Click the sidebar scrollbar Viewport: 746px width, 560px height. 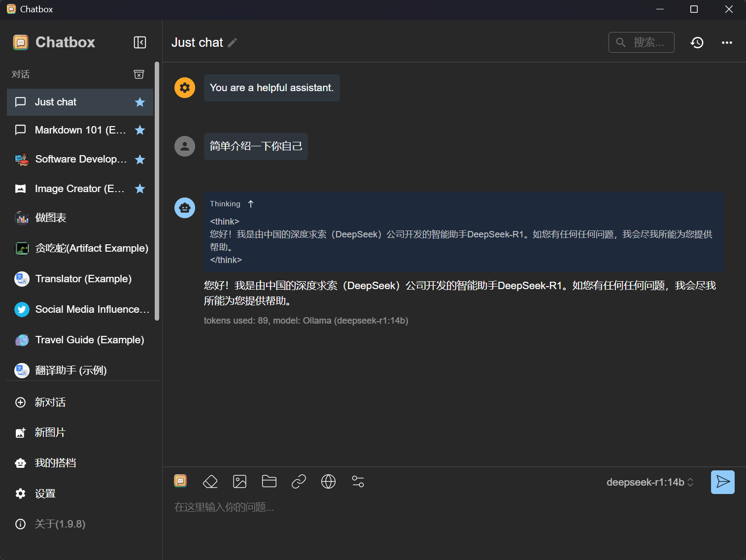click(x=157, y=191)
